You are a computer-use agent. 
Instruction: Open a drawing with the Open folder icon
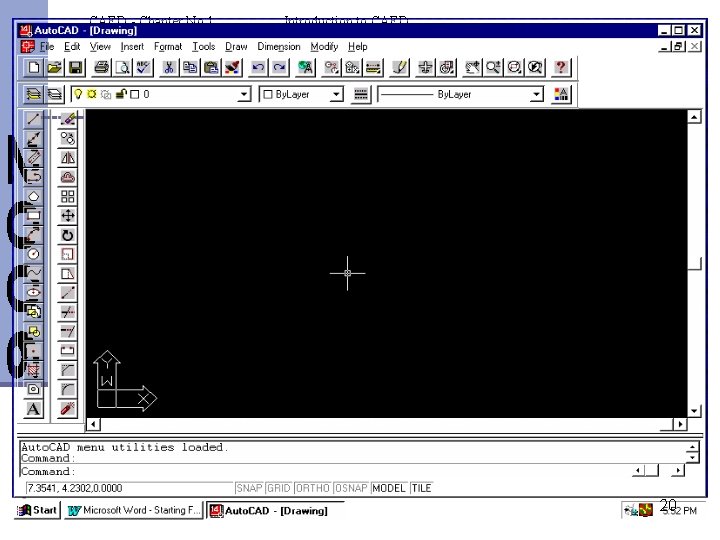(54, 68)
